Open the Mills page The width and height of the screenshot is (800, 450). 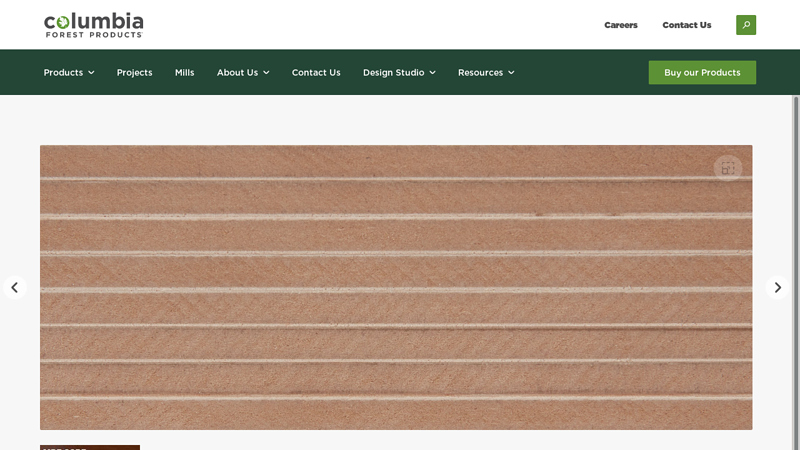click(185, 72)
